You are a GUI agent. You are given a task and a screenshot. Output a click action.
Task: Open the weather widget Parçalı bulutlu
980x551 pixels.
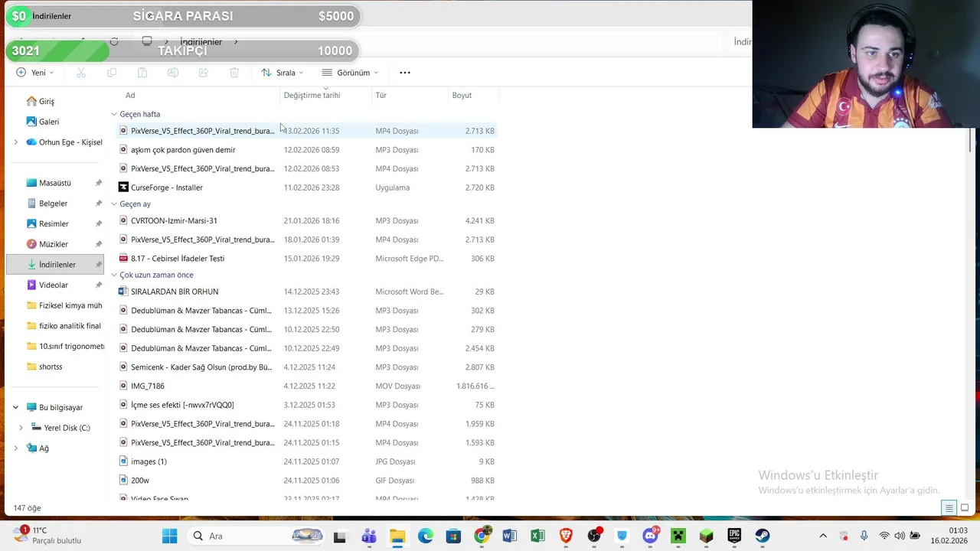(46, 536)
